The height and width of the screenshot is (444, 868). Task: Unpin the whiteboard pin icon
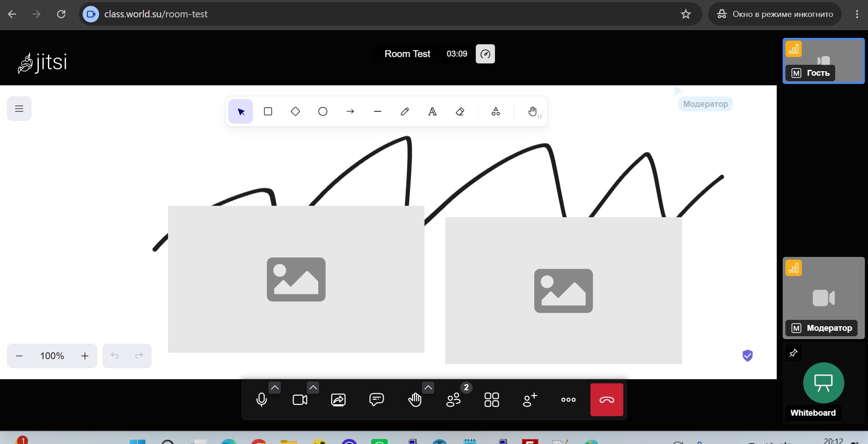(x=794, y=353)
